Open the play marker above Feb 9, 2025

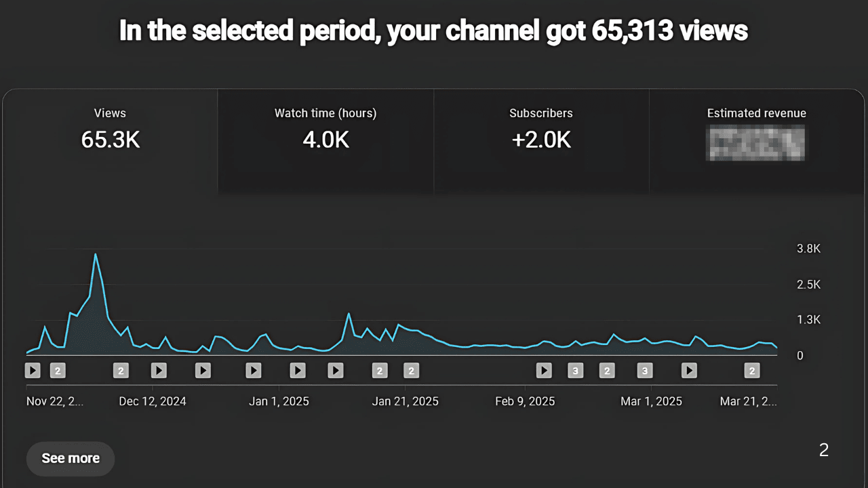(x=544, y=371)
